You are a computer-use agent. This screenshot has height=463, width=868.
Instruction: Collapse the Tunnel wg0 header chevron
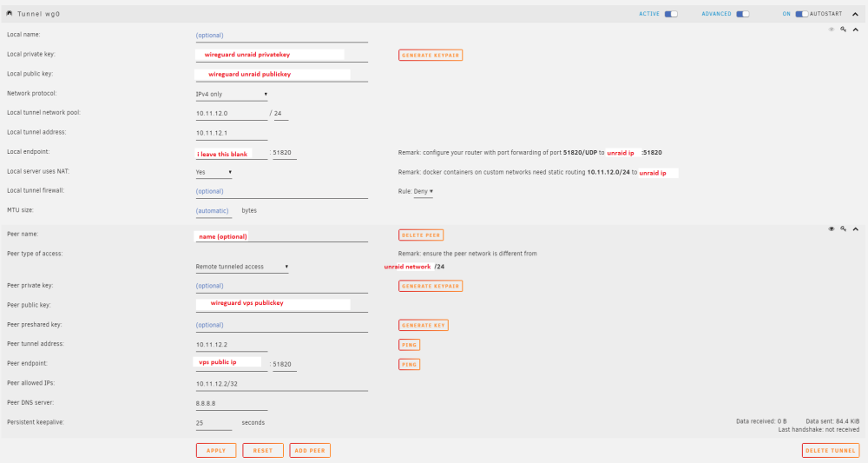pos(855,15)
